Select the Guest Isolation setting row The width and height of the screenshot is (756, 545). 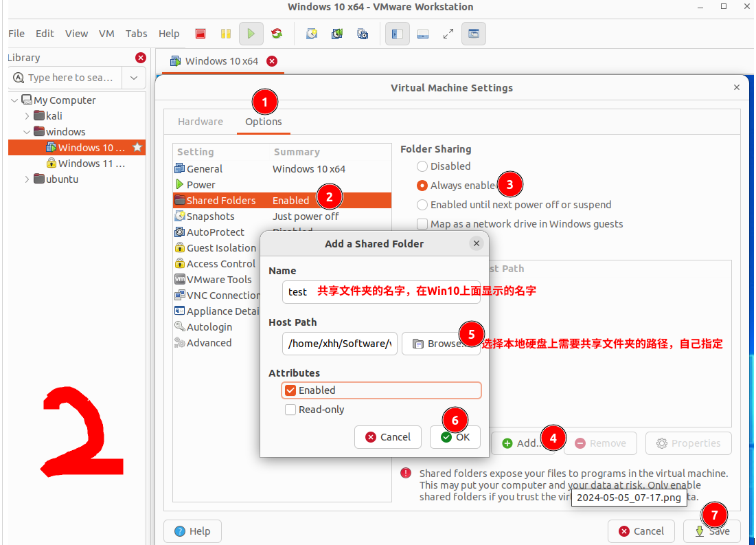click(216, 248)
